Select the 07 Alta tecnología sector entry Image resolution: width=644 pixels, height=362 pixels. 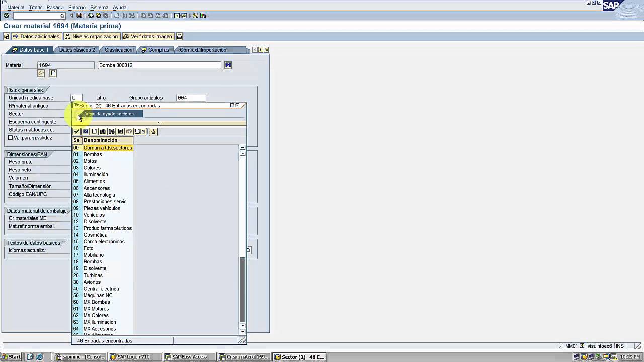coord(103,195)
